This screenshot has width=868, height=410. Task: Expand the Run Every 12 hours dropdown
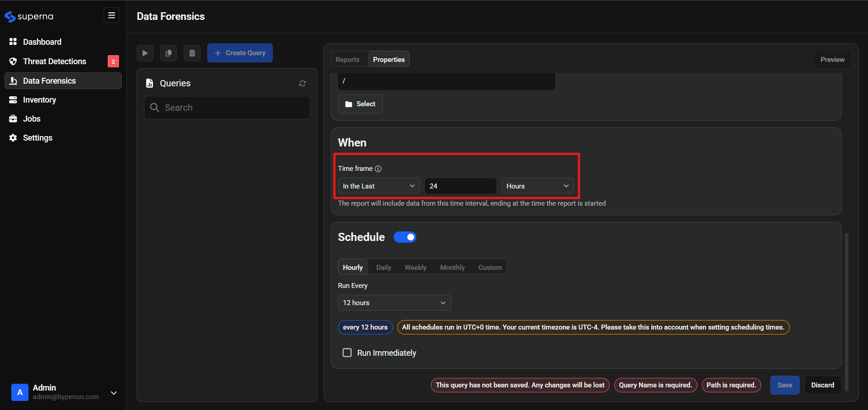[x=394, y=303]
